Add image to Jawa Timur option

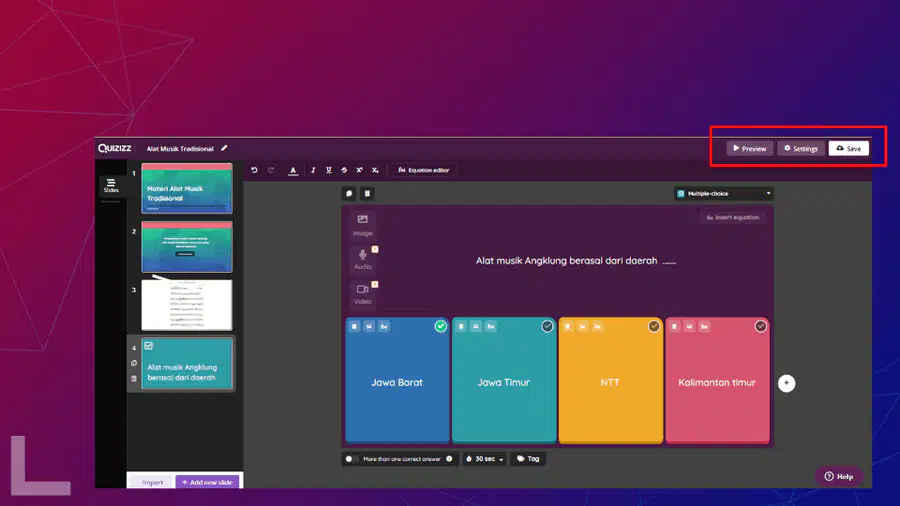tap(476, 326)
